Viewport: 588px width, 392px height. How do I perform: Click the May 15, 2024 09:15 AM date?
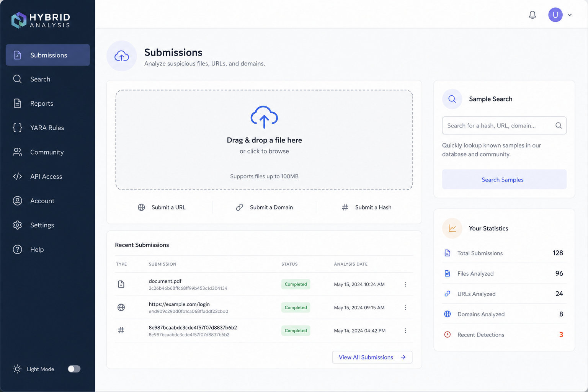(359, 308)
